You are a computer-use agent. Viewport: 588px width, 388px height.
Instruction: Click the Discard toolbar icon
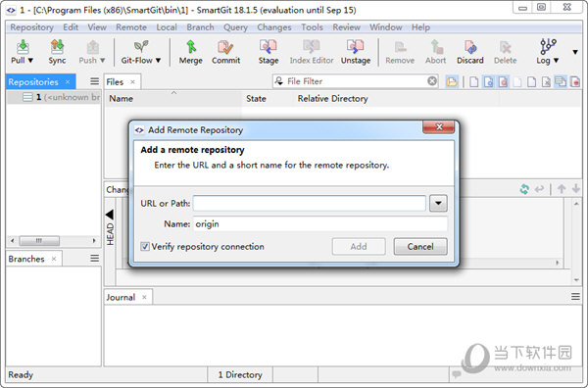pos(470,47)
